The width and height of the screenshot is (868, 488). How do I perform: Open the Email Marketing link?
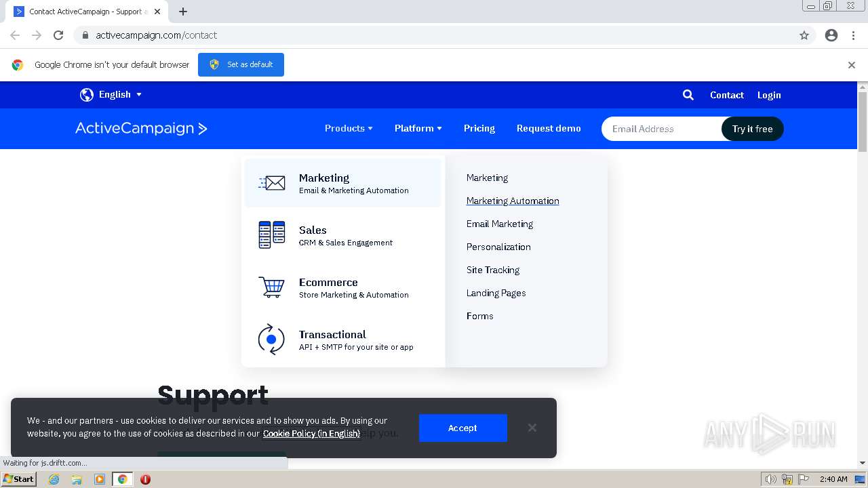pyautogui.click(x=500, y=224)
